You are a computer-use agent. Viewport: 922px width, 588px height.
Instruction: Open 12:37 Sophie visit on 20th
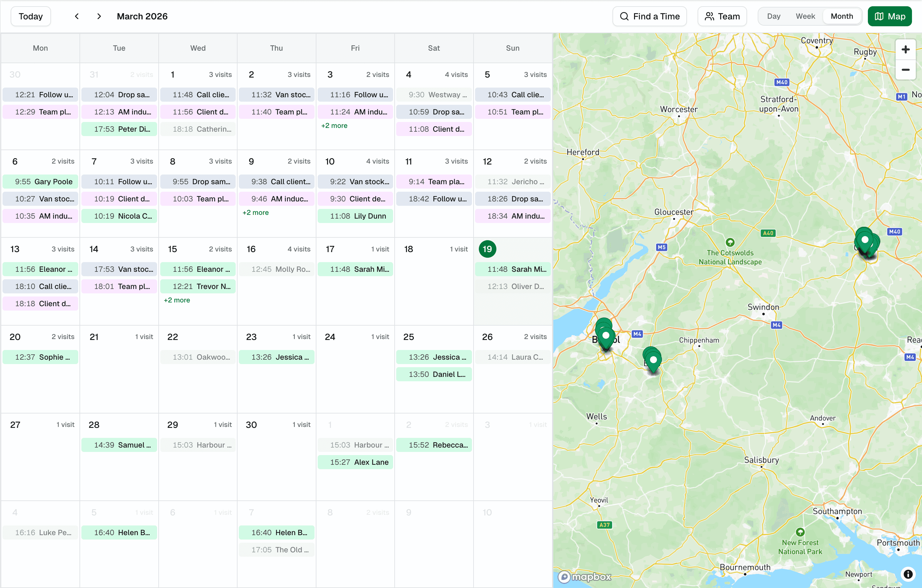[x=40, y=357]
